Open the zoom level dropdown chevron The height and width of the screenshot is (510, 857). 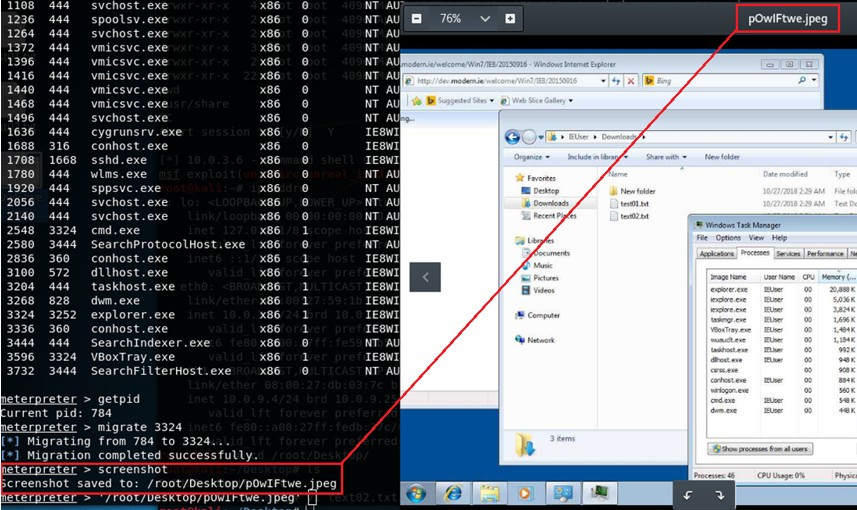click(484, 19)
